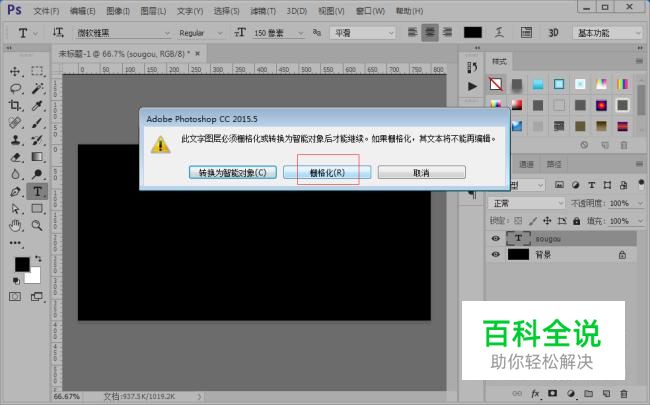650x405 pixels.
Task: Open the anti-aliasing method dropdown
Action: (x=363, y=33)
